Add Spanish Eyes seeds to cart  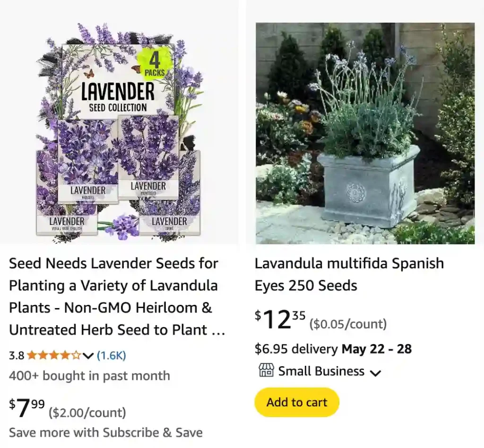(x=296, y=402)
